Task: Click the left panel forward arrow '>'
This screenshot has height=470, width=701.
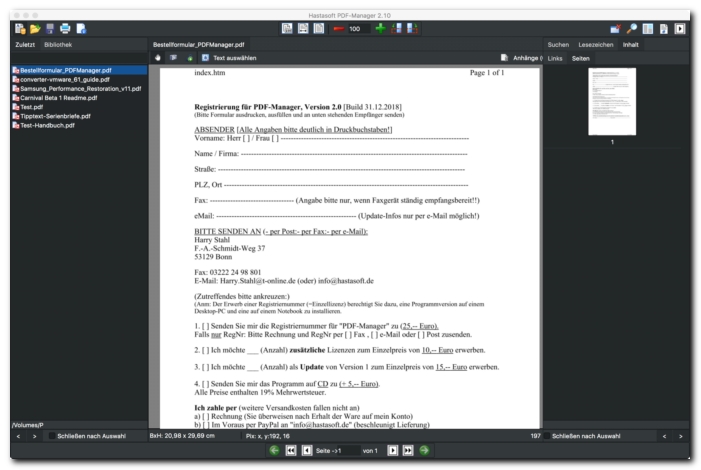Action: point(35,436)
